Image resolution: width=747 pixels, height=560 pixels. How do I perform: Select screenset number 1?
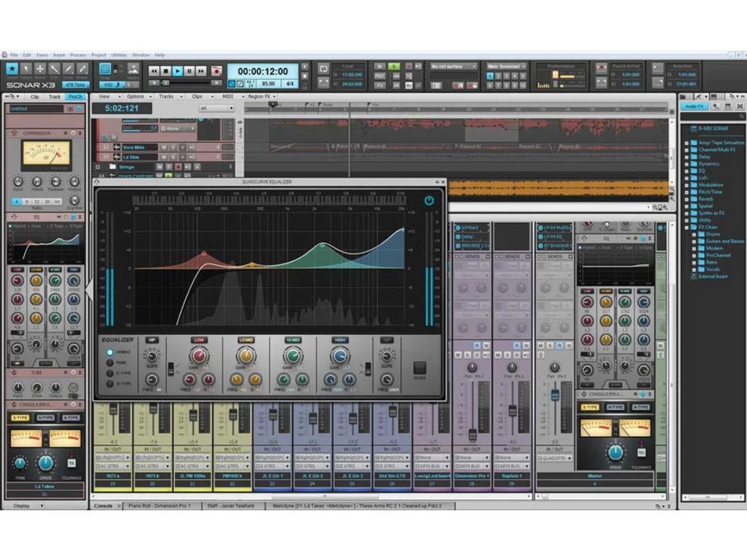click(490, 76)
